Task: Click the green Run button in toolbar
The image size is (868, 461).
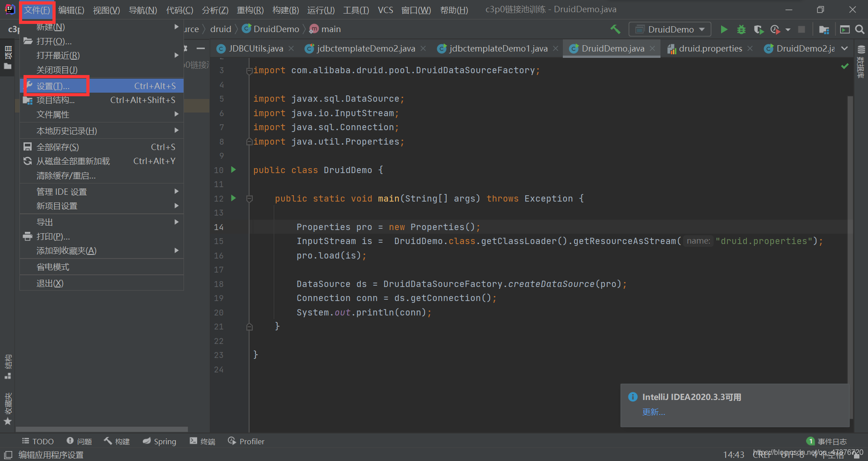Action: tap(724, 29)
